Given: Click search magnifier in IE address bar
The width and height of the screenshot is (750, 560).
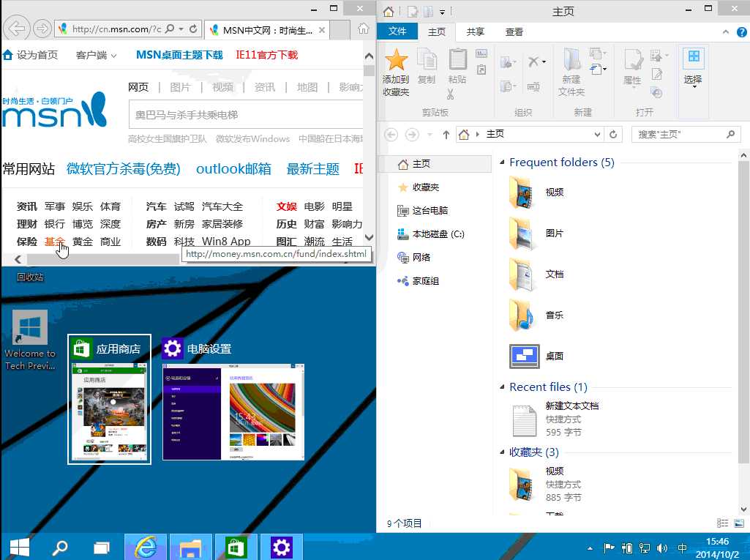Looking at the screenshot, I should click(x=169, y=29).
